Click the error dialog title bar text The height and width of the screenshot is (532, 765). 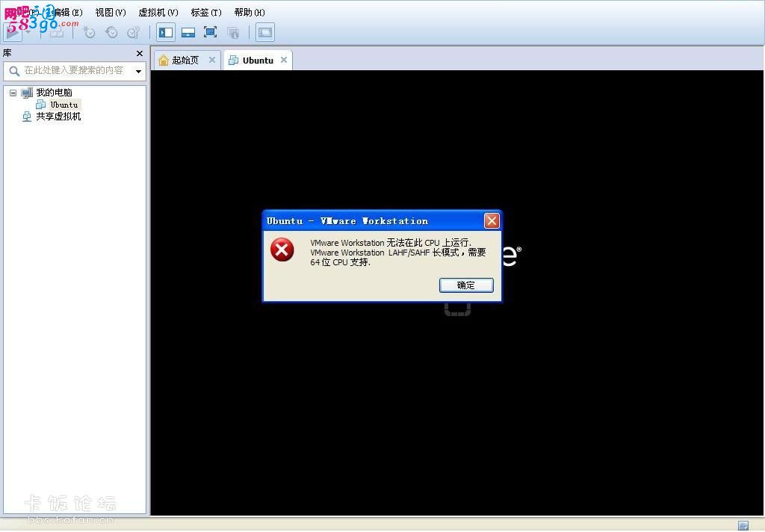pyautogui.click(x=347, y=221)
